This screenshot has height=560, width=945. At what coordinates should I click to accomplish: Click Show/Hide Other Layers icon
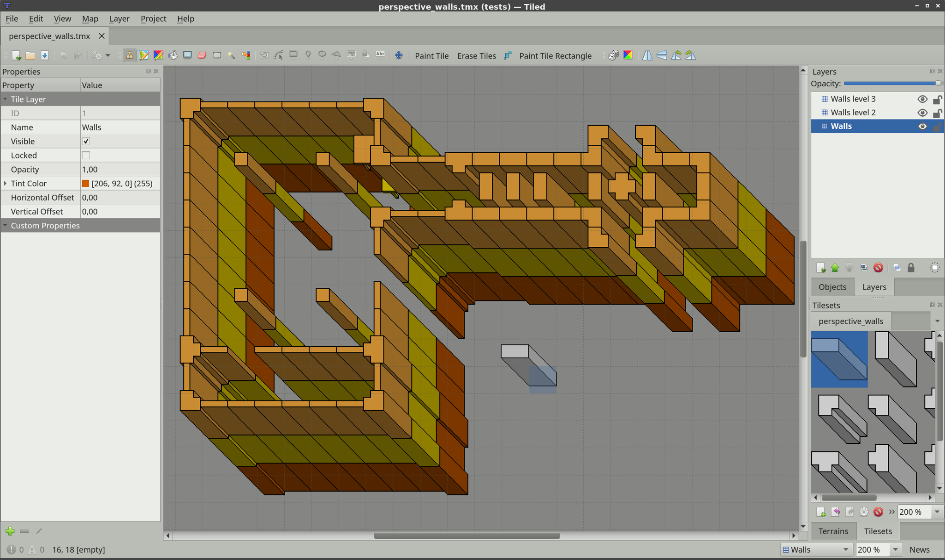(x=897, y=268)
